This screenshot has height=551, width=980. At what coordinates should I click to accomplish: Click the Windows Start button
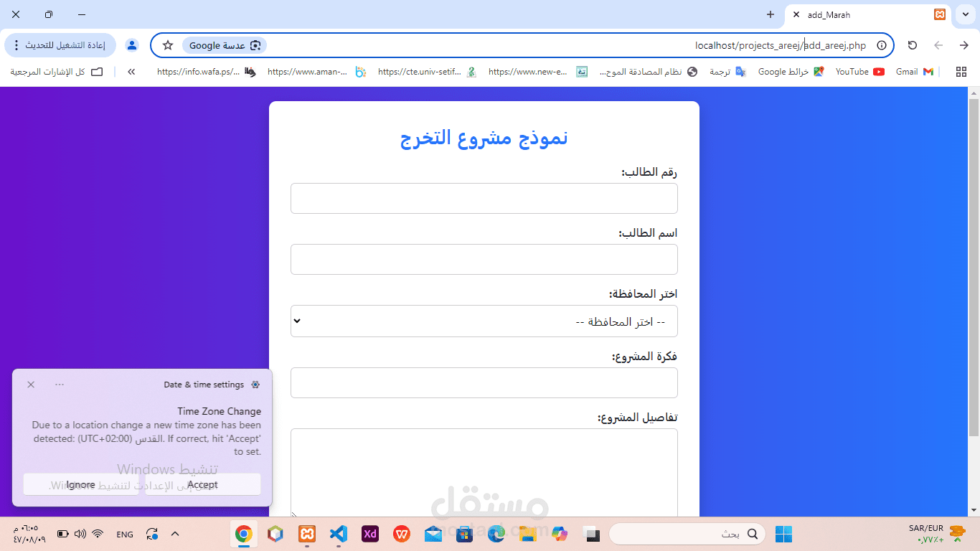pyautogui.click(x=783, y=534)
